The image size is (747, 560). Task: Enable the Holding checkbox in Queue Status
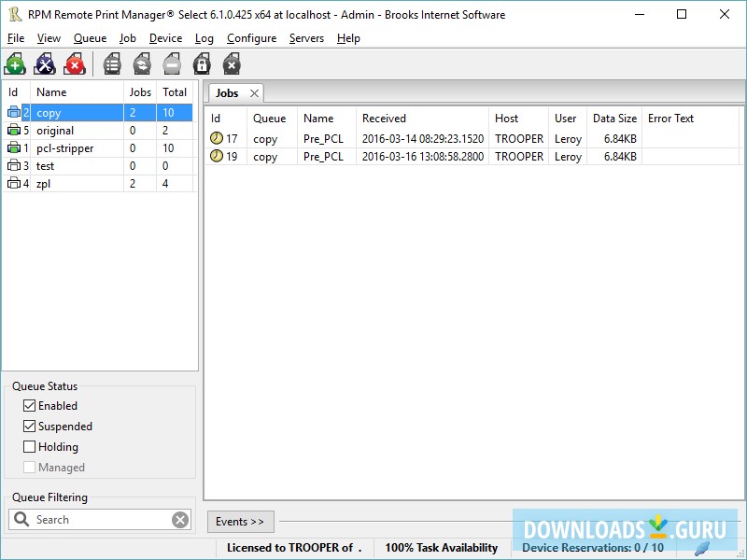pyautogui.click(x=31, y=446)
